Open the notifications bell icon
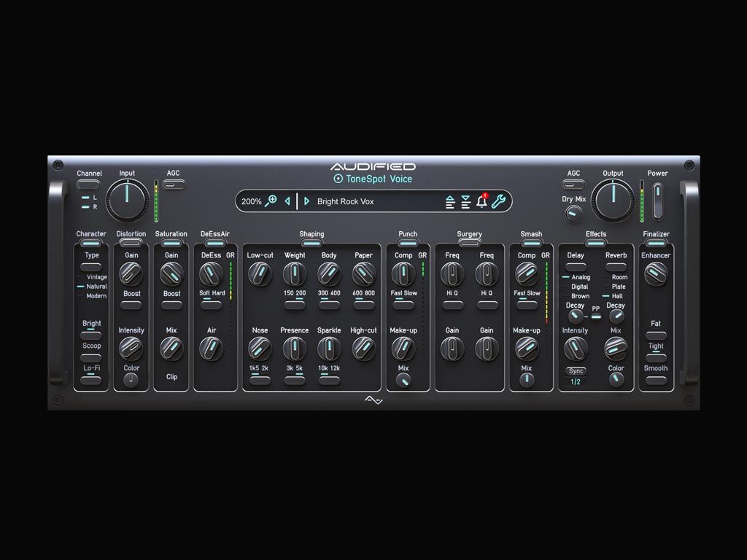This screenshot has width=747, height=560. 481,201
